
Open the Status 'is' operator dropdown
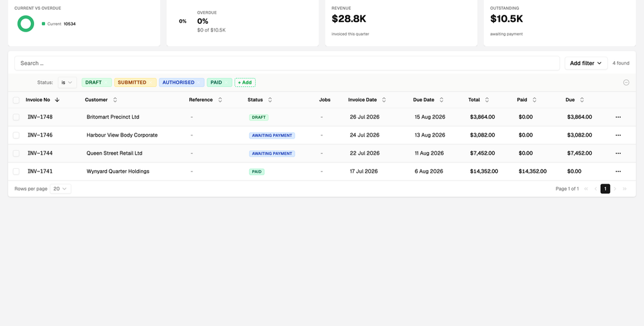67,82
